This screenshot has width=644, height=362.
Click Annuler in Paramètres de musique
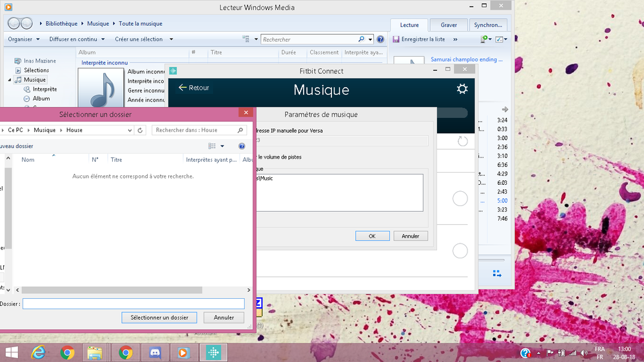(x=410, y=236)
